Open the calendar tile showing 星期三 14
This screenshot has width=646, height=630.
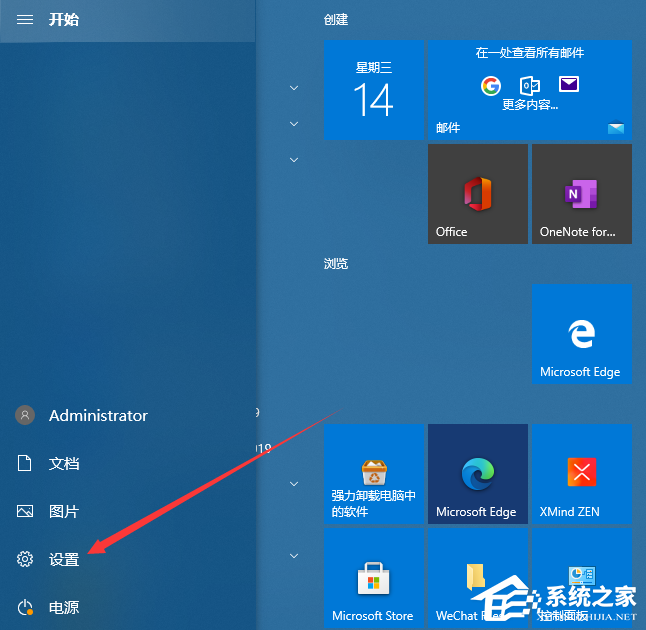click(x=373, y=90)
